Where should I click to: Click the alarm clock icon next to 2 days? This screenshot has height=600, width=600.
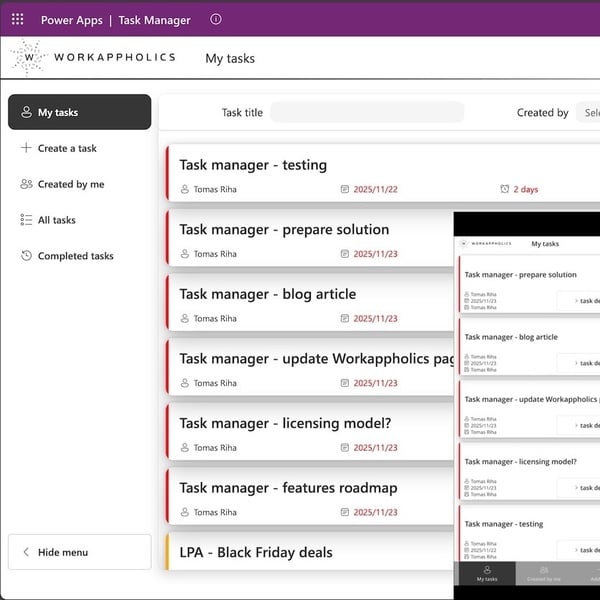[x=505, y=189]
